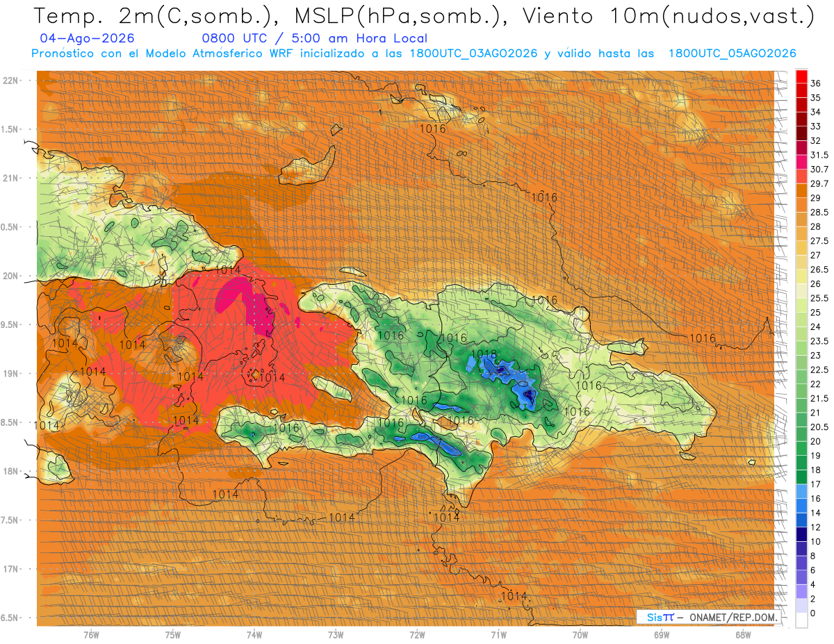The height and width of the screenshot is (644, 834).
Task: Click the 18N latitude axis label
Action: (10, 471)
